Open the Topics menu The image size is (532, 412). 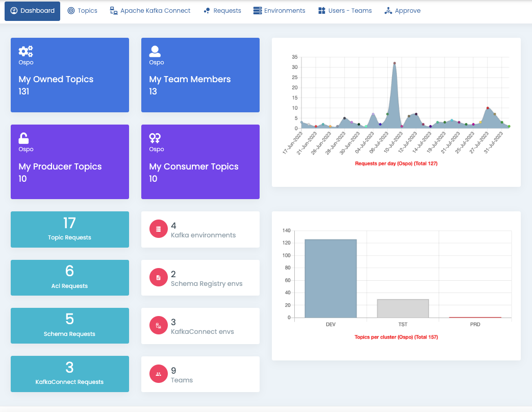pyautogui.click(x=82, y=11)
